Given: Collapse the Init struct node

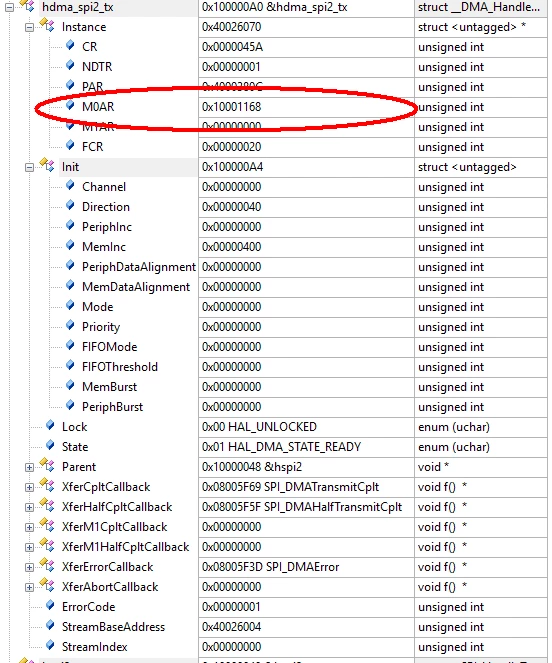Looking at the screenshot, I should pos(29,167).
